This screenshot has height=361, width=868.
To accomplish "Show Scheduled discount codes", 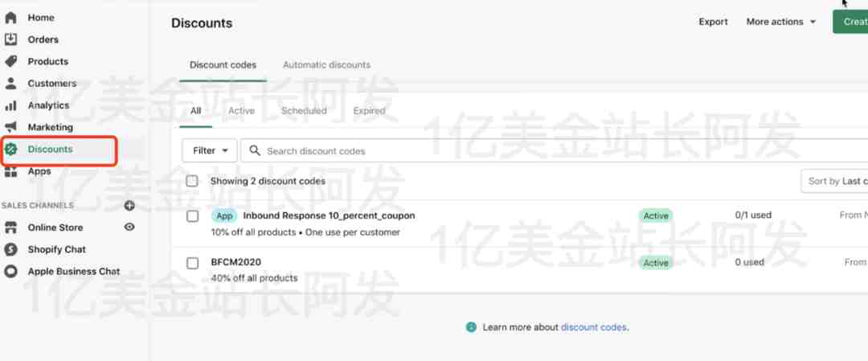I will tap(304, 111).
